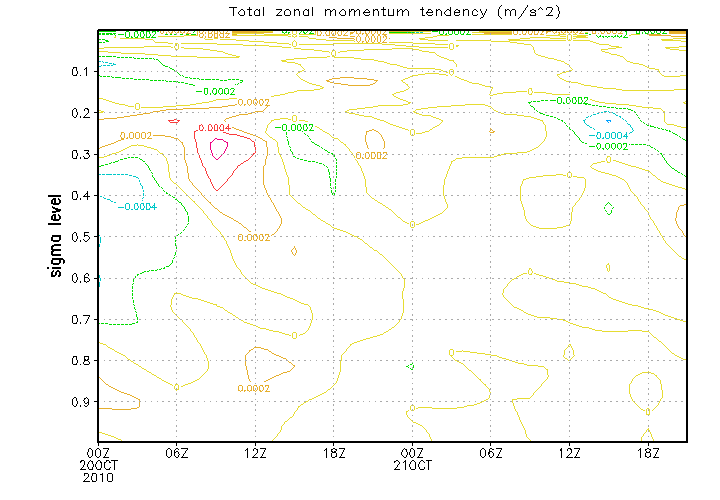
Task: Click the "20OCT" date label on the time axis
Action: coord(98,466)
